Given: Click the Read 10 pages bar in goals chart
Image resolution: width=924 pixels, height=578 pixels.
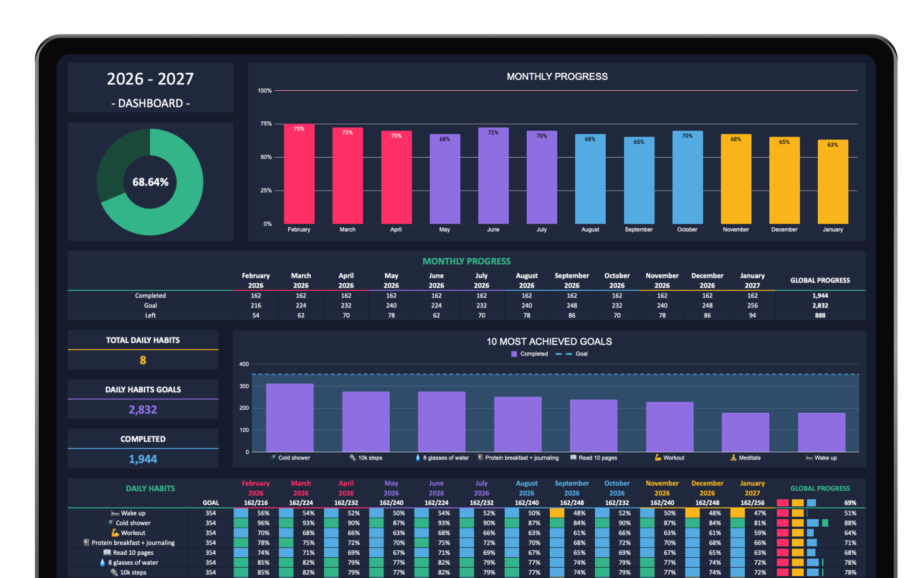Looking at the screenshot, I should point(594,426).
